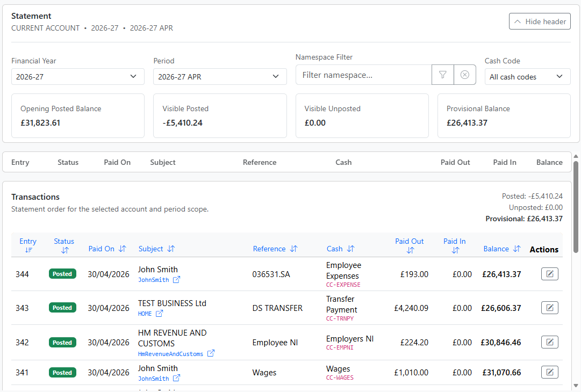Click the Subject column header link

[151, 249]
